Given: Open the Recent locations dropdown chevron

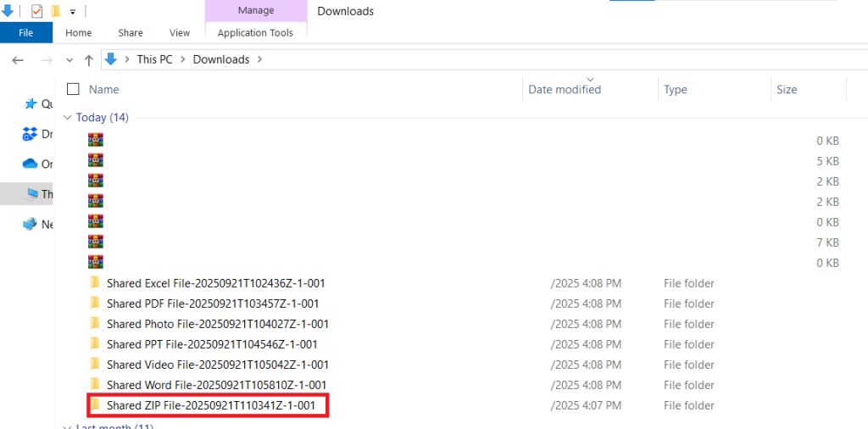Looking at the screenshot, I should click(70, 60).
